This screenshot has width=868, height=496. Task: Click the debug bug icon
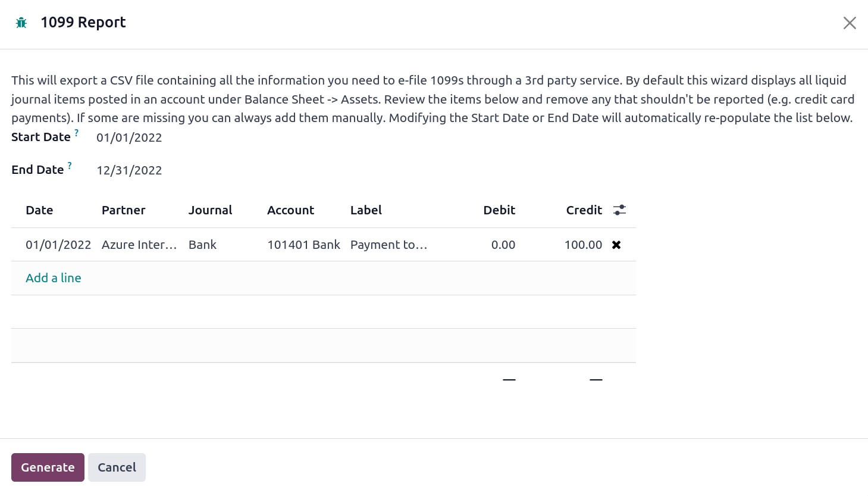(21, 23)
